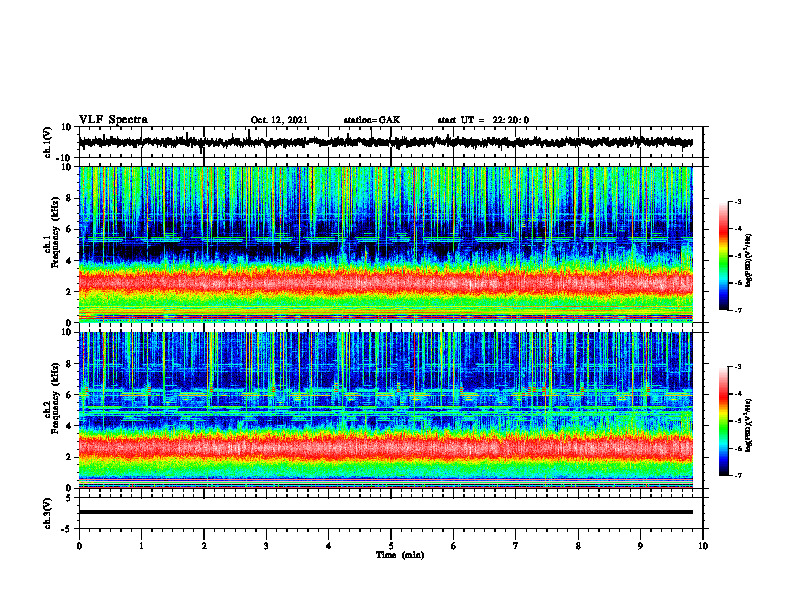Click the 'start UT = 22:20:0' label

click(x=483, y=120)
